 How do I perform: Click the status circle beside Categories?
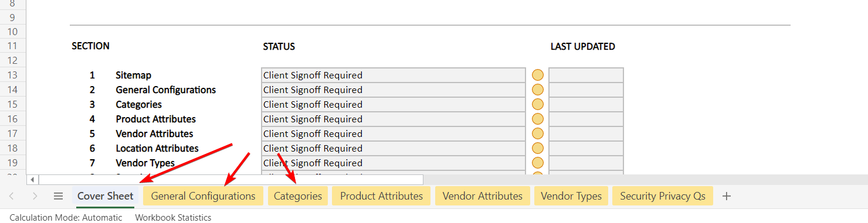538,104
